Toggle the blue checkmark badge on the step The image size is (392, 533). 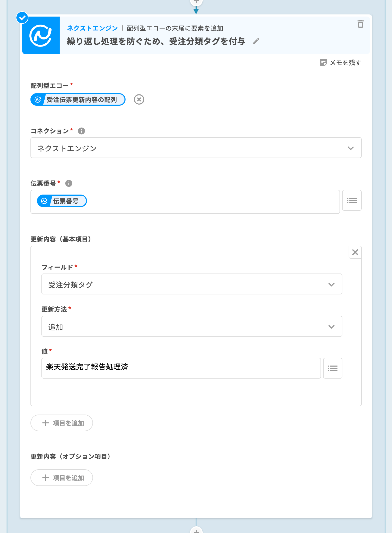(22, 18)
